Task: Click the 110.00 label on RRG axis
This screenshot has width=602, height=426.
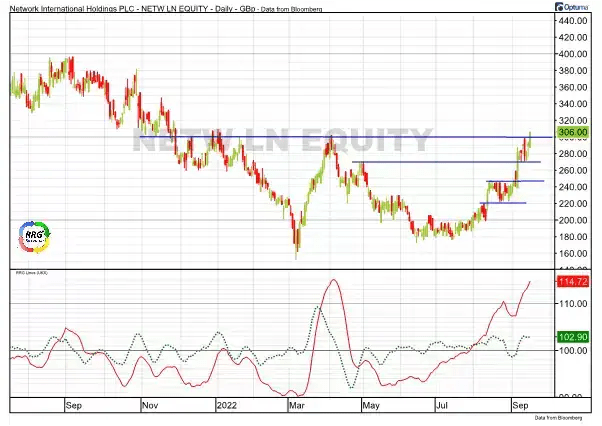Action: 573,304
